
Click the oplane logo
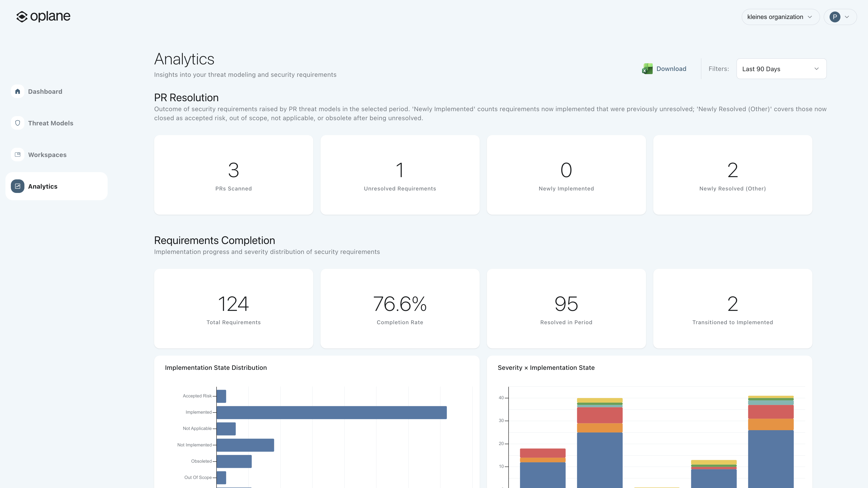[x=43, y=16]
